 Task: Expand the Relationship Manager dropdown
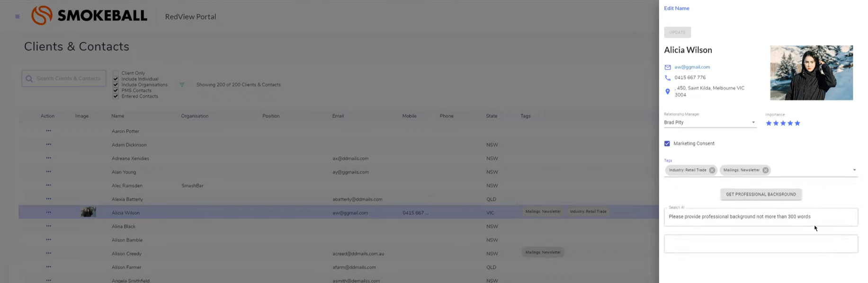click(753, 123)
